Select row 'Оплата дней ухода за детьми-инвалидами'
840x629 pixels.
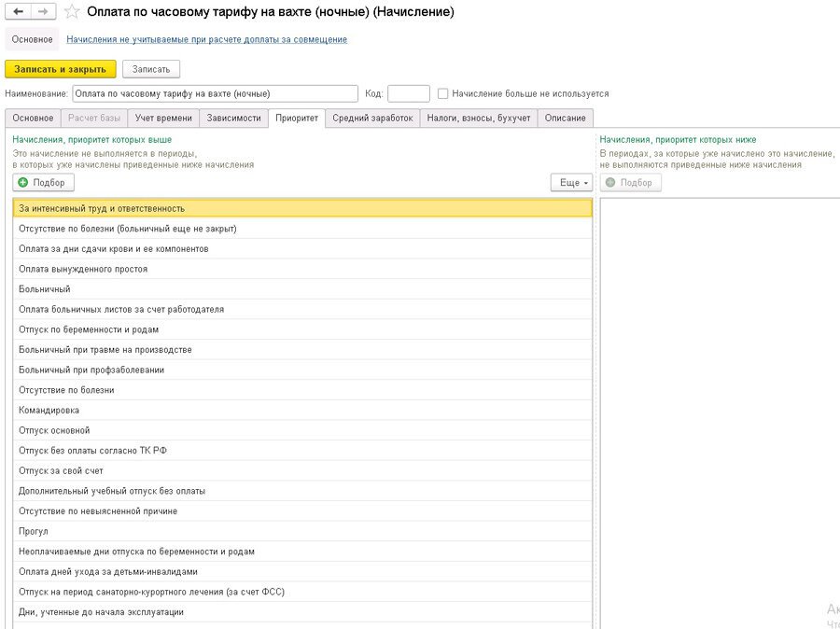click(x=302, y=572)
